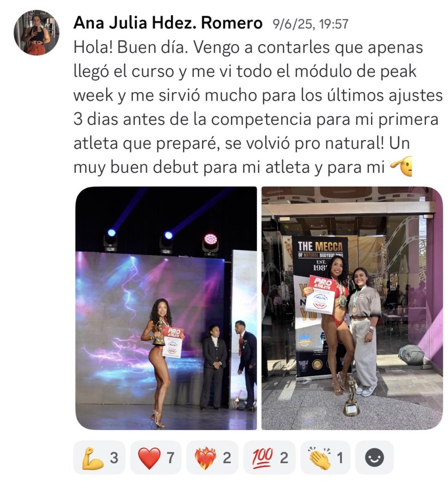Screen dimensions: 448x486
Task: Open the add reaction smiley picker
Action: [374, 458]
